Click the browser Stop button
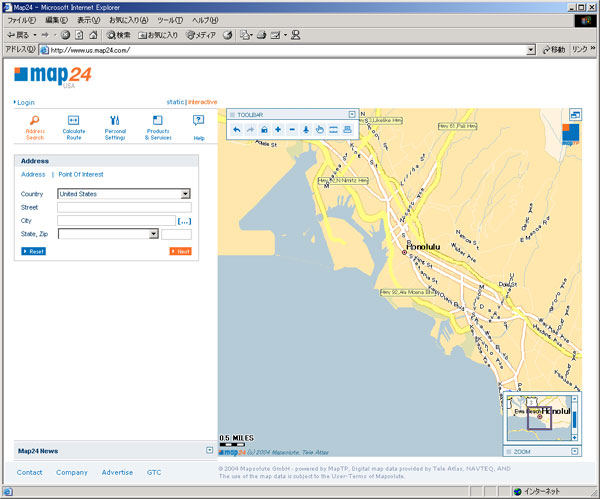This screenshot has width=600, height=499. point(65,35)
